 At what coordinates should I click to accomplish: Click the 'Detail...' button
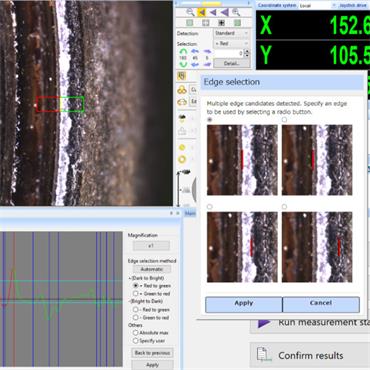232,63
